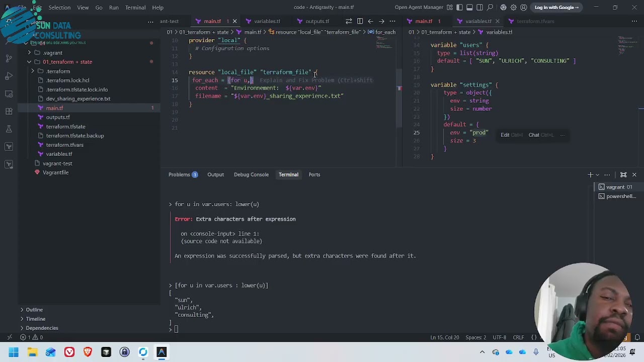Click new terminal plus icon
This screenshot has height=362, width=644.
(590, 175)
